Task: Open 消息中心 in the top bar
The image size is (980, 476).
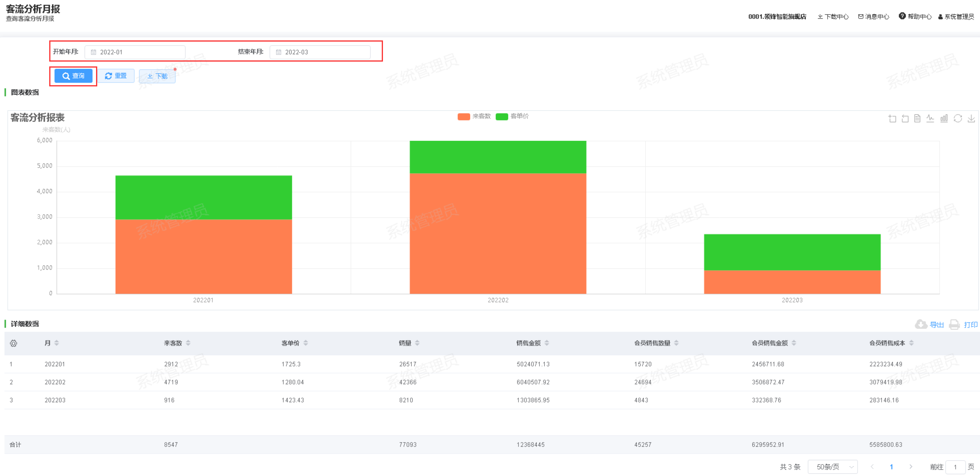Action: 874,16
